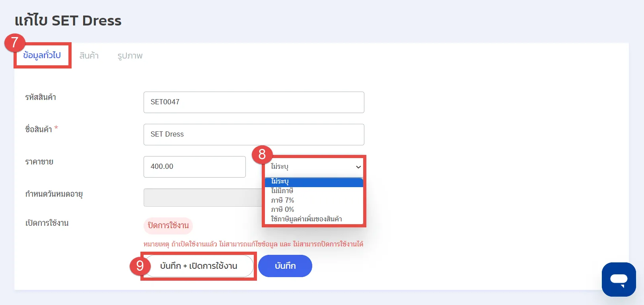The height and width of the screenshot is (305, 644).
Task: Click the red step 9 badge
Action: (140, 266)
